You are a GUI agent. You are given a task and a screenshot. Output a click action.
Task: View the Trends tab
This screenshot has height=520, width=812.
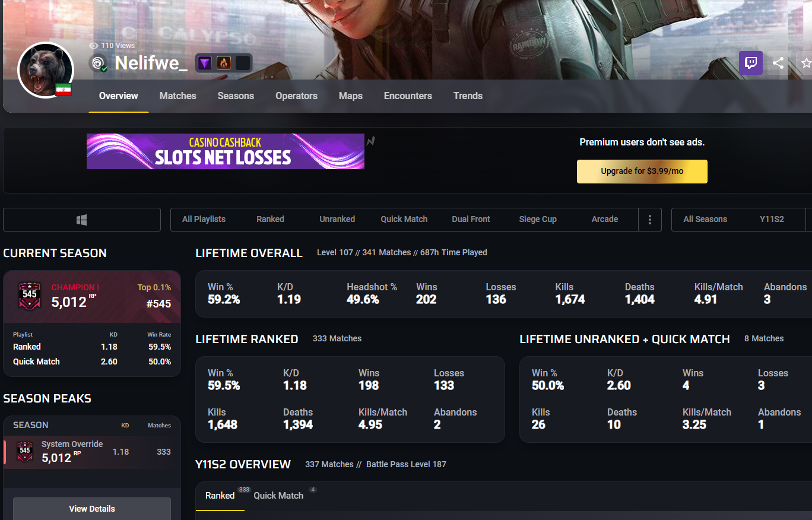click(468, 96)
